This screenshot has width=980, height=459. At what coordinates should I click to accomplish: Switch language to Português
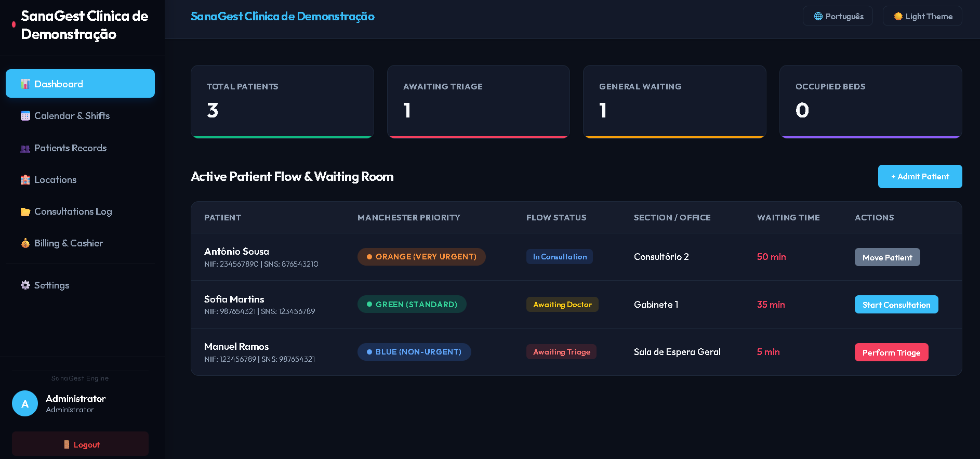pyautogui.click(x=838, y=16)
